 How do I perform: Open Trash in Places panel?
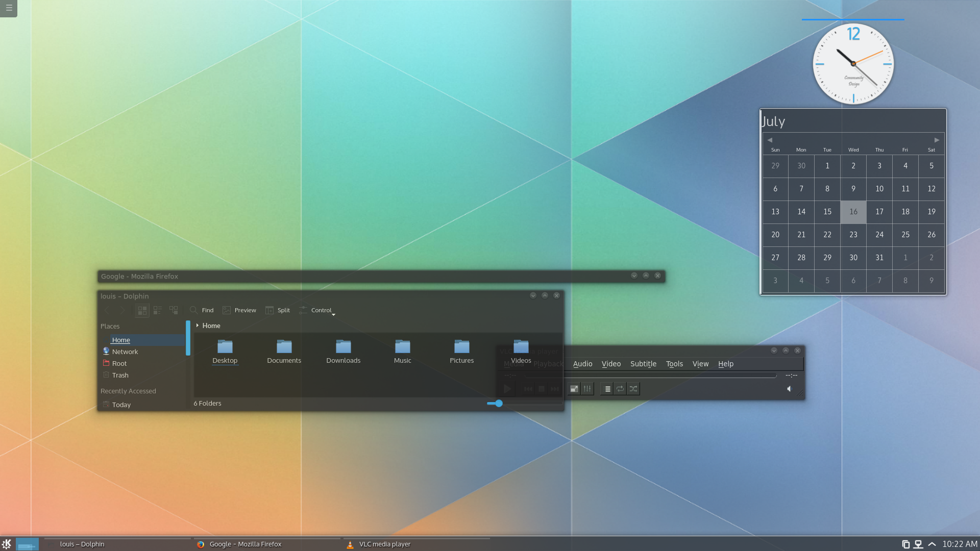coord(143,375)
